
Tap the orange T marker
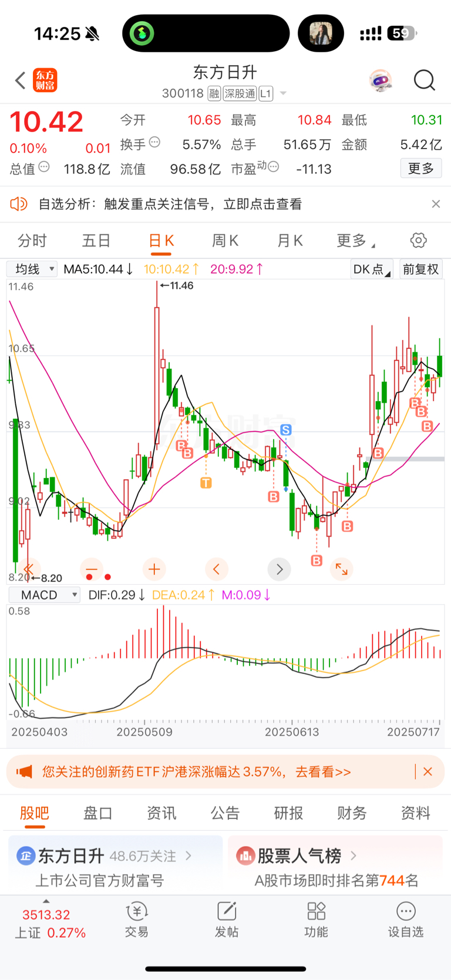(206, 483)
